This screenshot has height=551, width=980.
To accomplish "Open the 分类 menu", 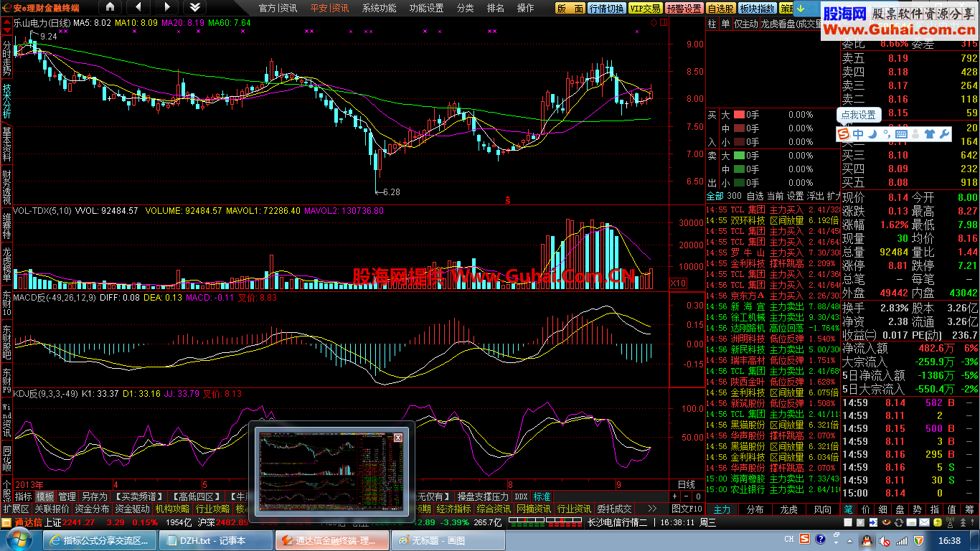I will tap(465, 8).
